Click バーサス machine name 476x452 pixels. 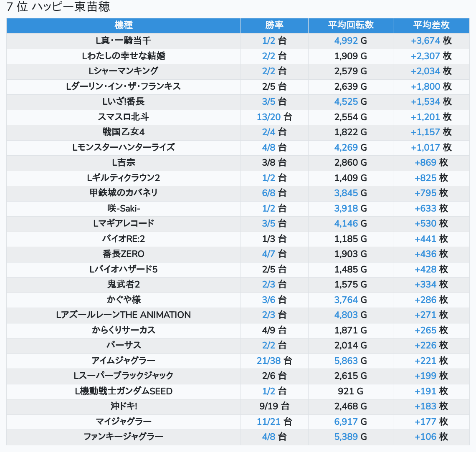[124, 345]
